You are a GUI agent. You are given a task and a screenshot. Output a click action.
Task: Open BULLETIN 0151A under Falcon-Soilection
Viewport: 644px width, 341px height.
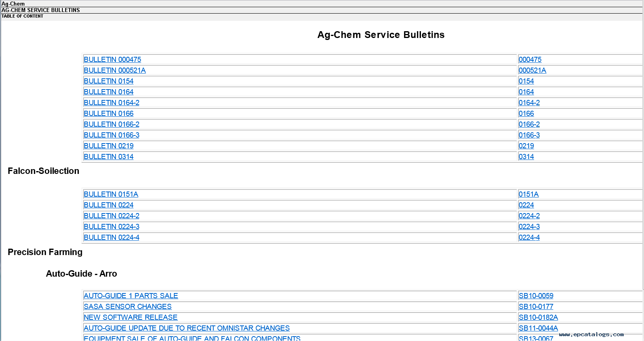coord(111,194)
